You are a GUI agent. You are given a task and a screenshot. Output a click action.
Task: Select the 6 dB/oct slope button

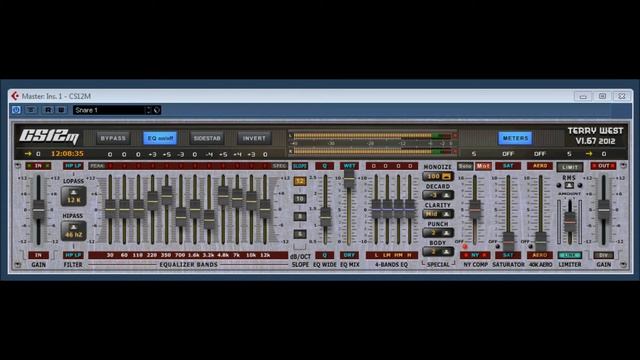click(300, 234)
